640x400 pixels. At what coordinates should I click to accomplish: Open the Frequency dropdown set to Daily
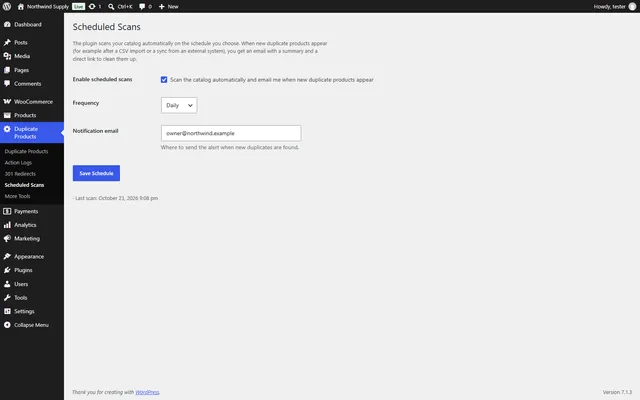pyautogui.click(x=179, y=105)
